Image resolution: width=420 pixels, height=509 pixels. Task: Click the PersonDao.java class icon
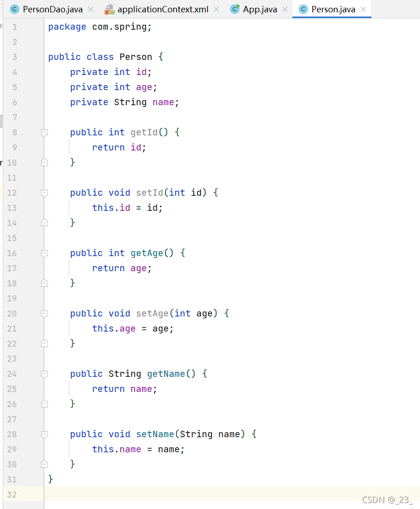tap(15, 10)
